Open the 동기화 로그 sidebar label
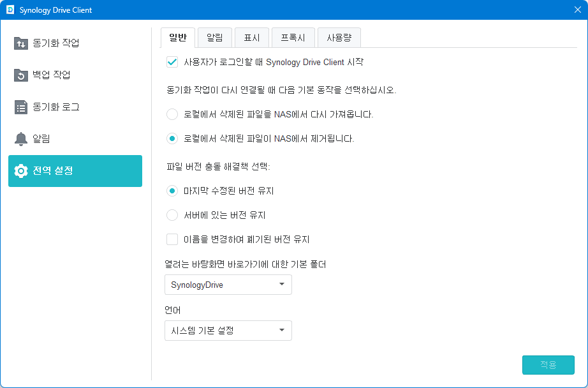The width and height of the screenshot is (588, 388). tap(56, 107)
